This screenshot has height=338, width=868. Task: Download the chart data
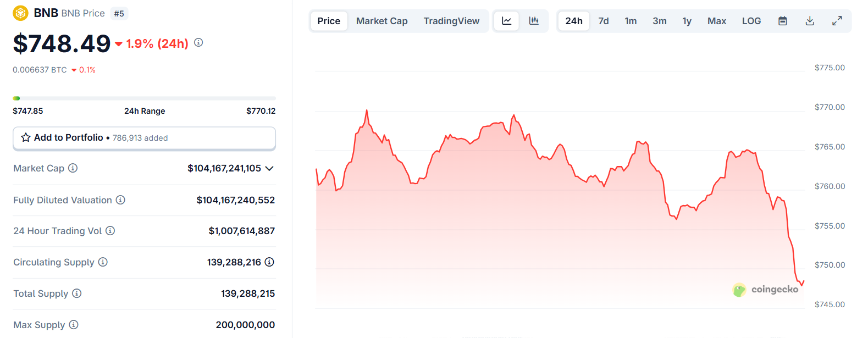(810, 21)
